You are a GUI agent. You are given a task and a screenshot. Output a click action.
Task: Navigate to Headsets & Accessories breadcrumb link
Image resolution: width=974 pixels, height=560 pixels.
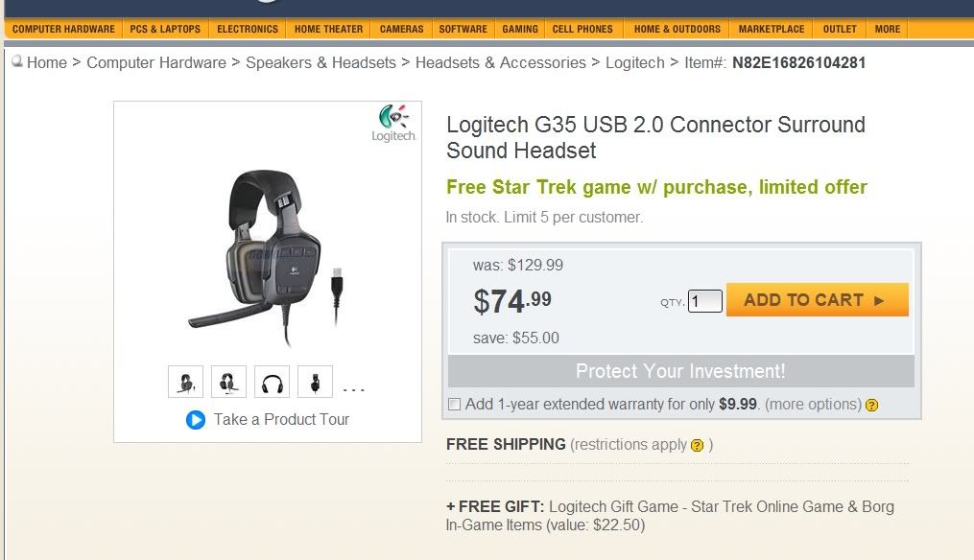point(500,62)
